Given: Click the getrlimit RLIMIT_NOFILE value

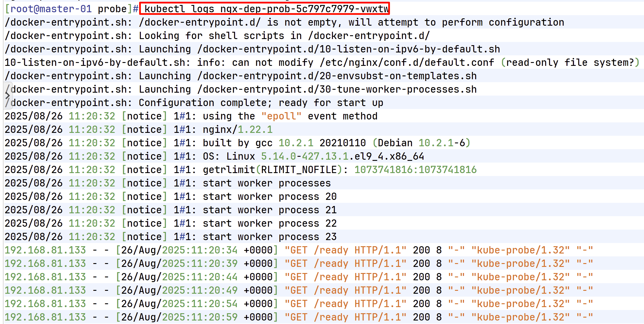Looking at the screenshot, I should (415, 170).
